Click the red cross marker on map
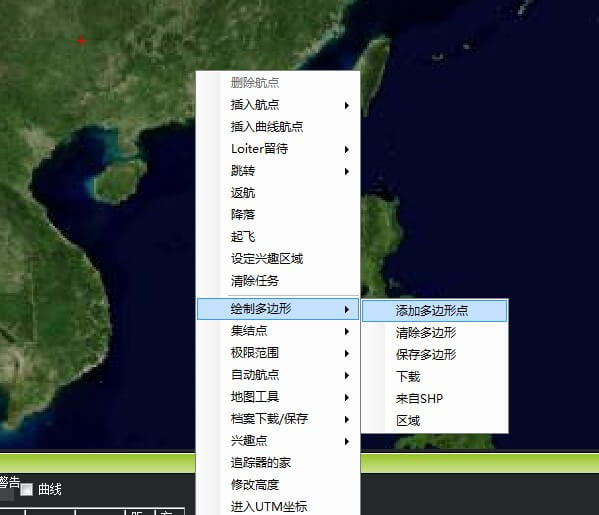This screenshot has height=515, width=599. click(81, 40)
